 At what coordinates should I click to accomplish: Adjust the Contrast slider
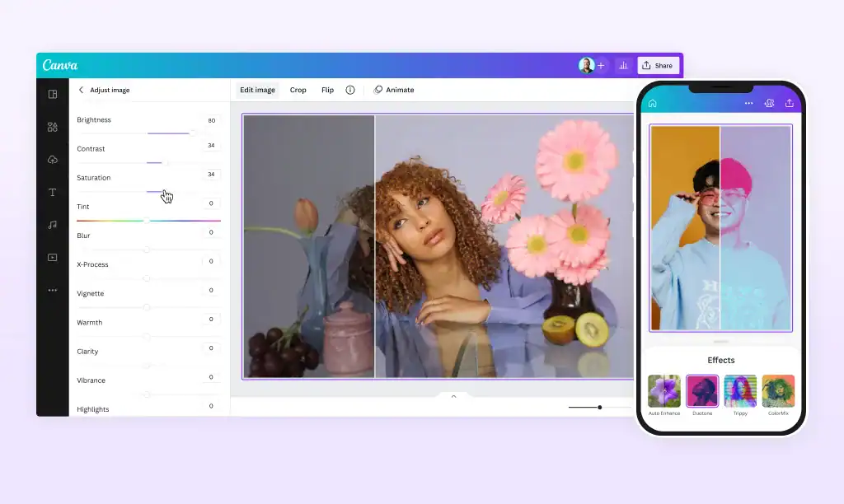(x=148, y=162)
